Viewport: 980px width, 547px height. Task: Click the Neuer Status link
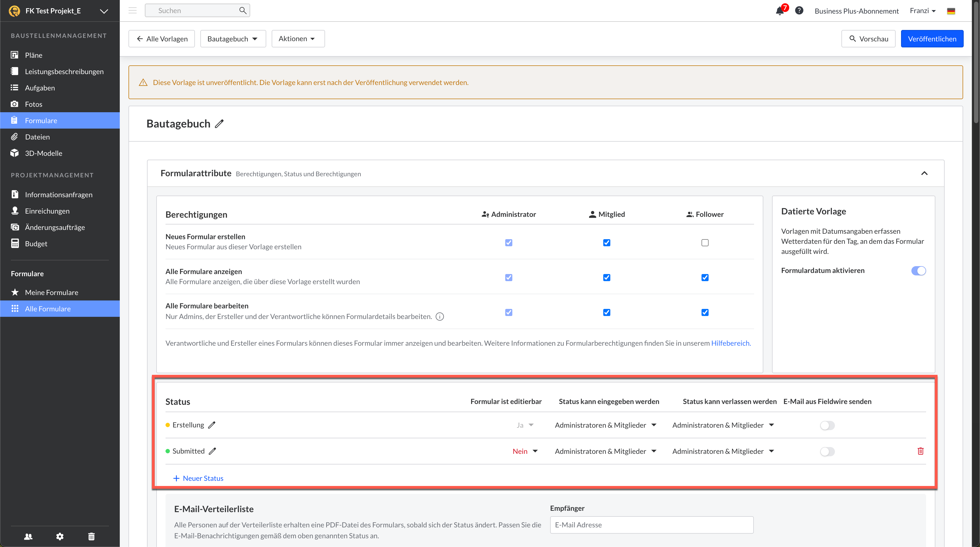(x=198, y=478)
